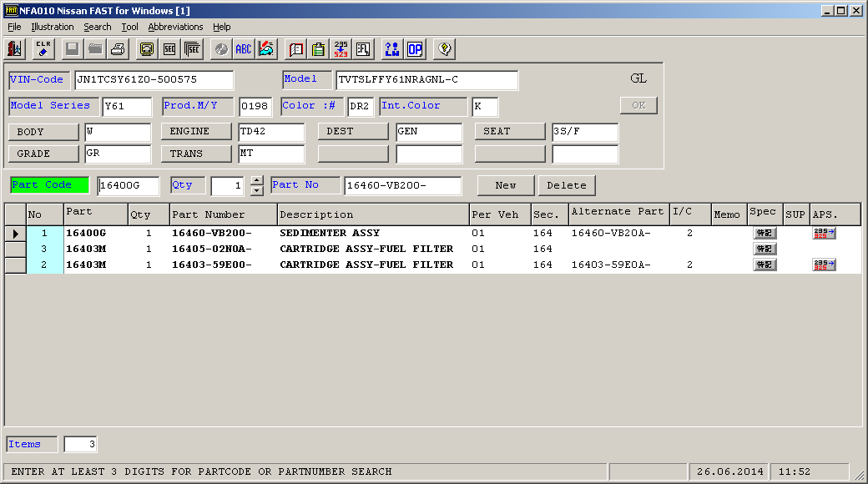Click the VIN-Code input field
This screenshot has height=484, width=868.
click(x=154, y=80)
